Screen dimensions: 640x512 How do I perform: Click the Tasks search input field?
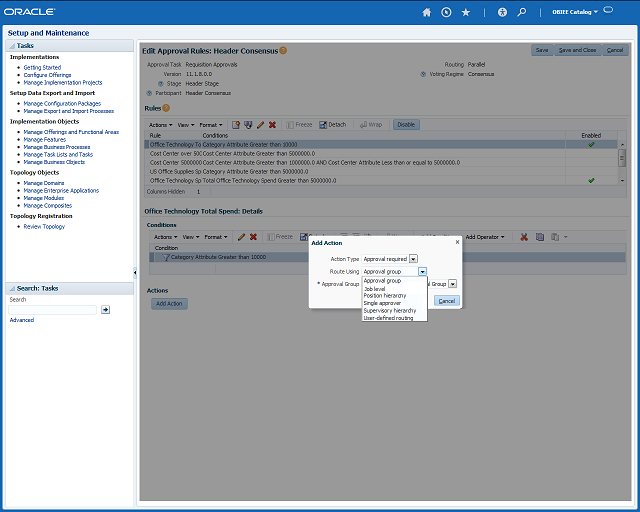click(x=53, y=310)
